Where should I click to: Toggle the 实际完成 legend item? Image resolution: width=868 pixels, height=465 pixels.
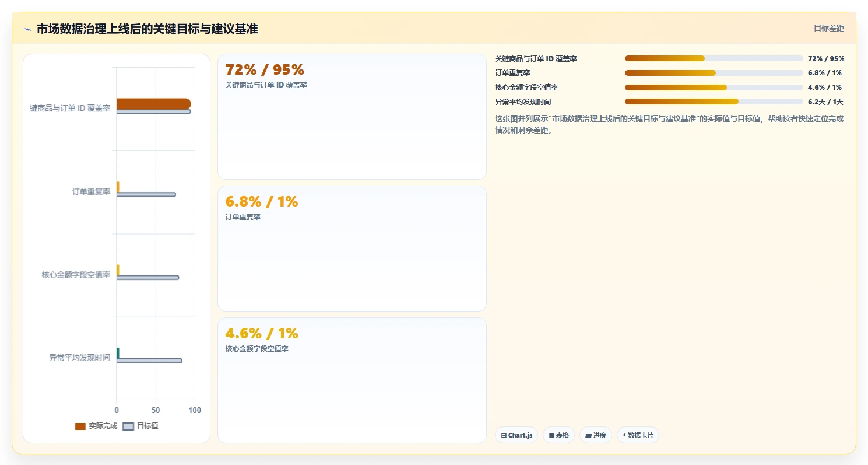(x=96, y=426)
